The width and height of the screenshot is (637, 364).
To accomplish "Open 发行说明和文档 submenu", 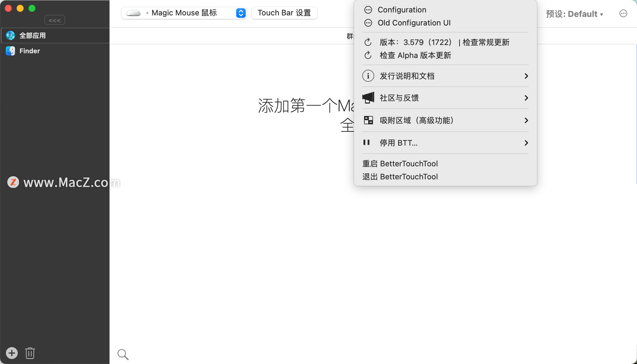I will pos(445,76).
